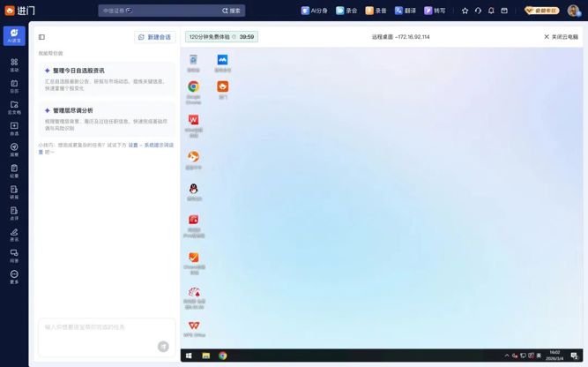Open the QQ penguin desktop shortcut

click(x=193, y=189)
